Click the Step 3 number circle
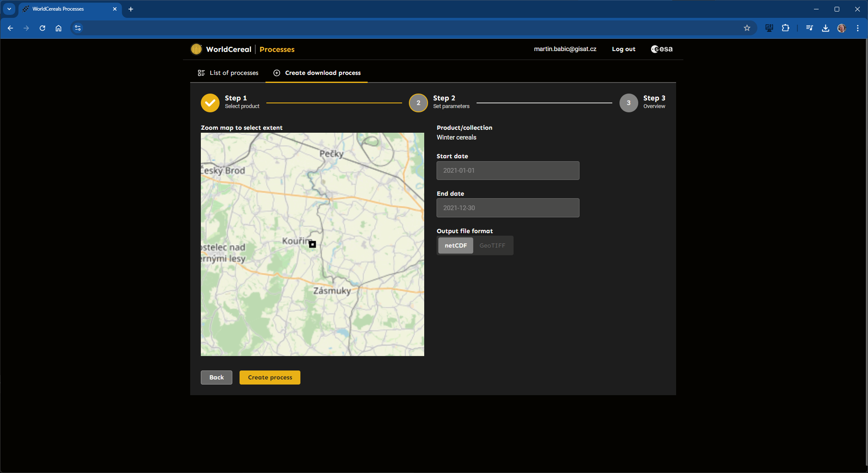This screenshot has height=473, width=868. (628, 103)
